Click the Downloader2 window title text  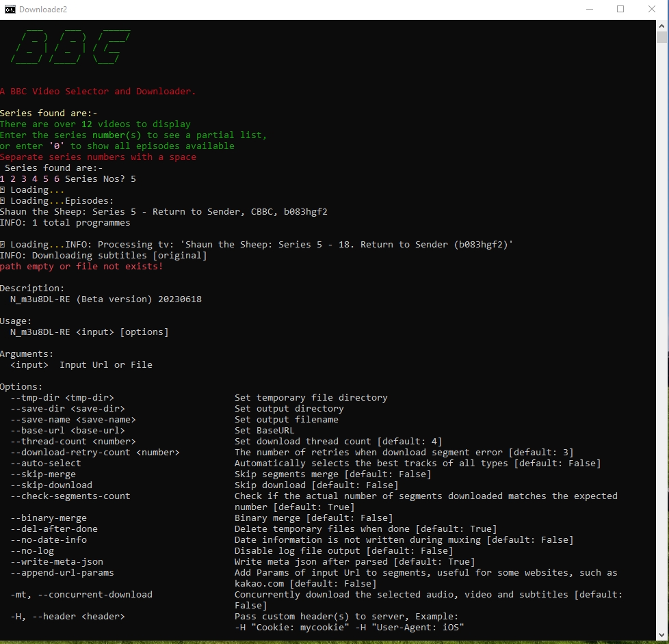coord(43,10)
